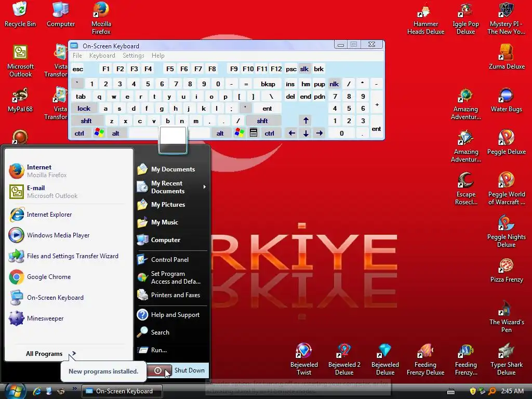Click the Start orb button

point(15,391)
